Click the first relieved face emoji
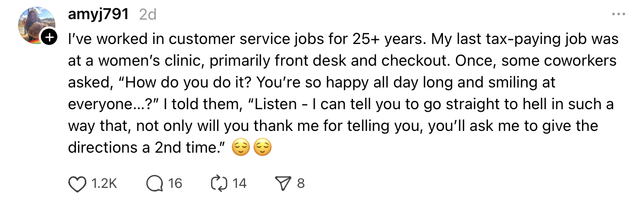Viewport: 644px width, 207px height. [240, 149]
